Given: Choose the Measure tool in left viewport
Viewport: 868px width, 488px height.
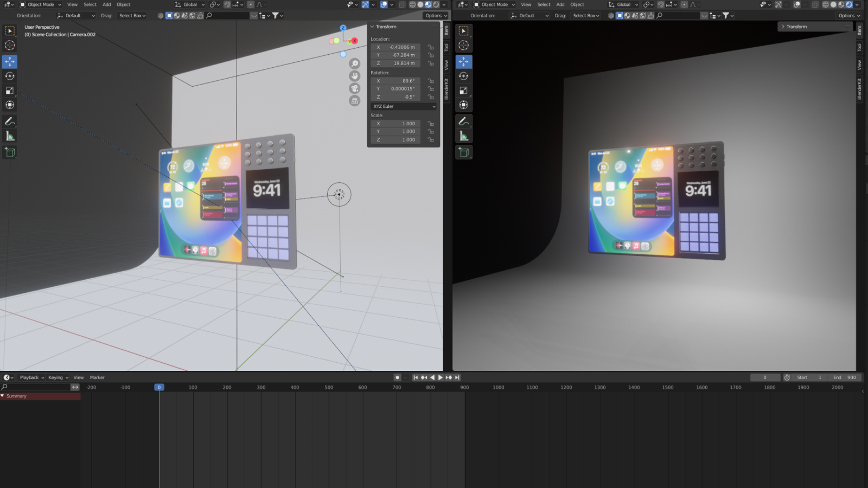Looking at the screenshot, I should (10, 136).
